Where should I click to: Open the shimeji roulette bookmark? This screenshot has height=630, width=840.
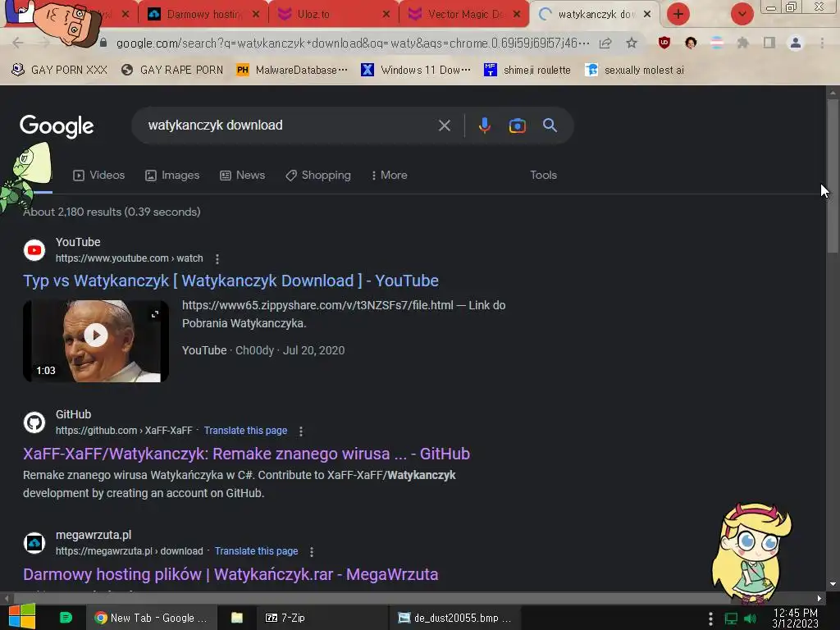(x=527, y=71)
